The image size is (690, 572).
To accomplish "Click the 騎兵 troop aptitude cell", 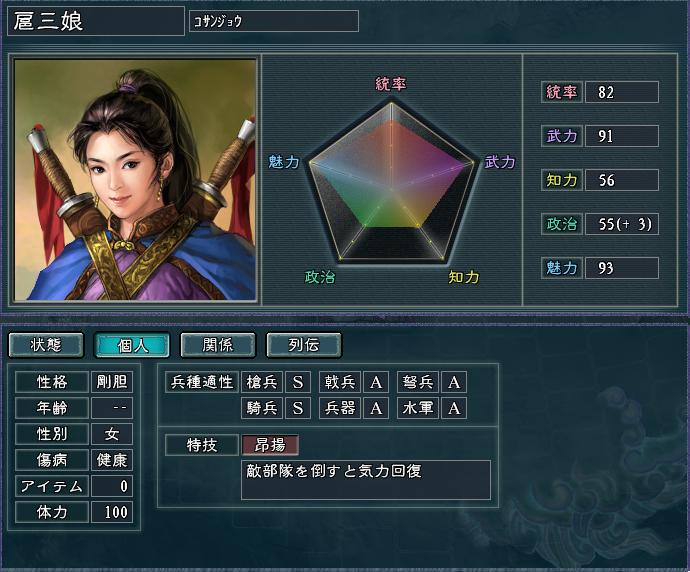I will [x=262, y=408].
